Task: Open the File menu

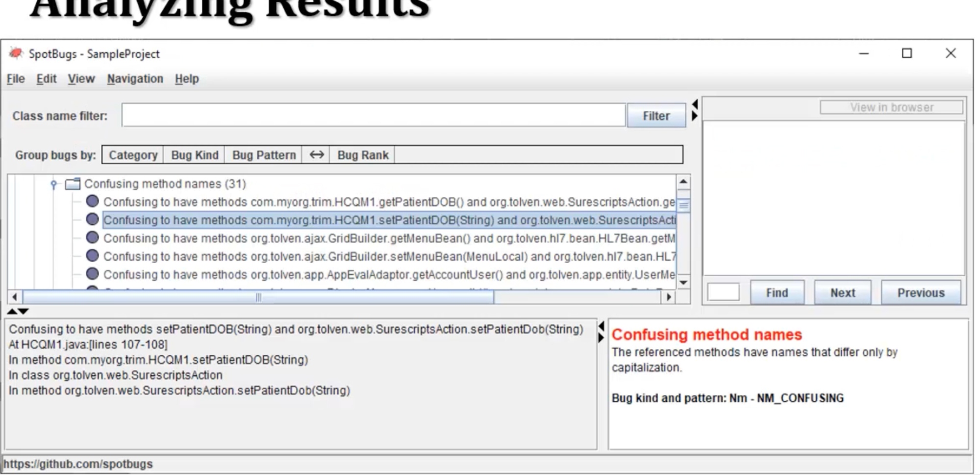Action: click(x=16, y=79)
